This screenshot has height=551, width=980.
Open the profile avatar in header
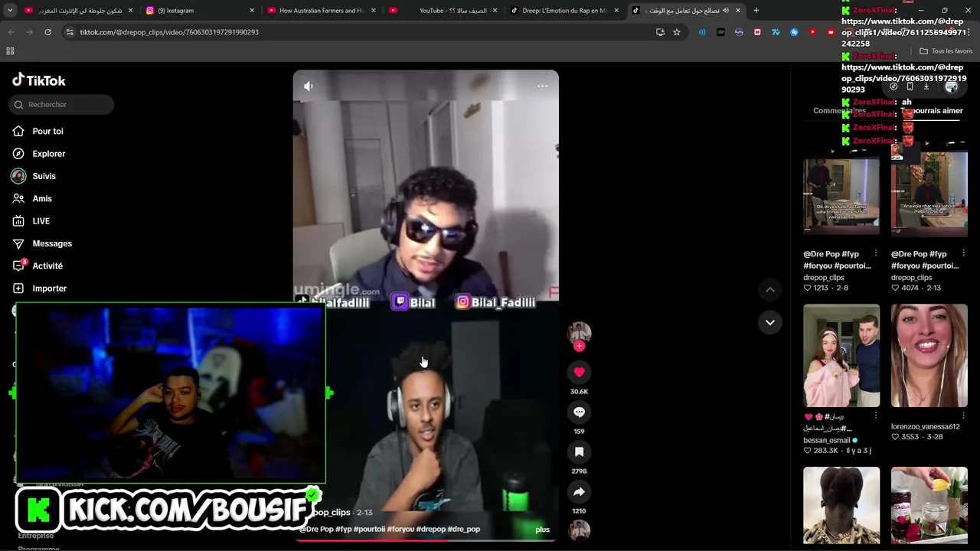[951, 86]
